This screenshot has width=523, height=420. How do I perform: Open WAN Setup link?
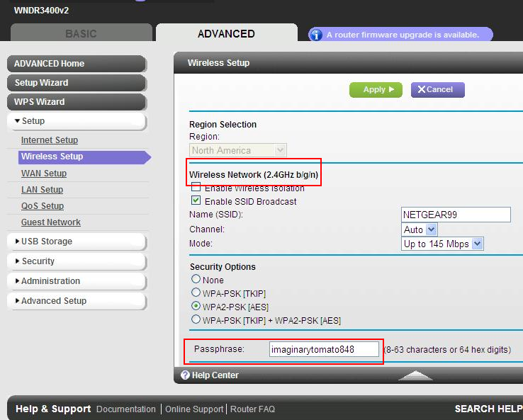point(44,174)
